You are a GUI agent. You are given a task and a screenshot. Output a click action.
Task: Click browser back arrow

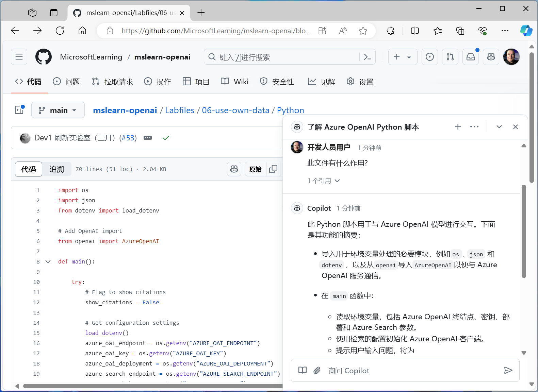[x=15, y=31]
